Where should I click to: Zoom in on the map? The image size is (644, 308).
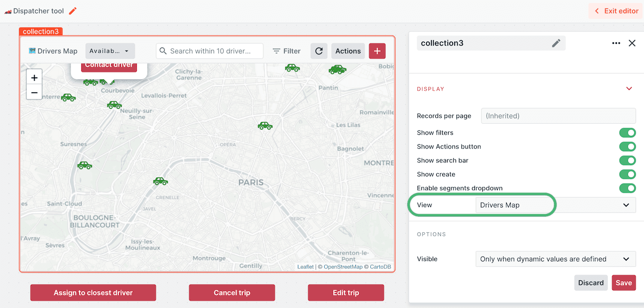pos(34,78)
